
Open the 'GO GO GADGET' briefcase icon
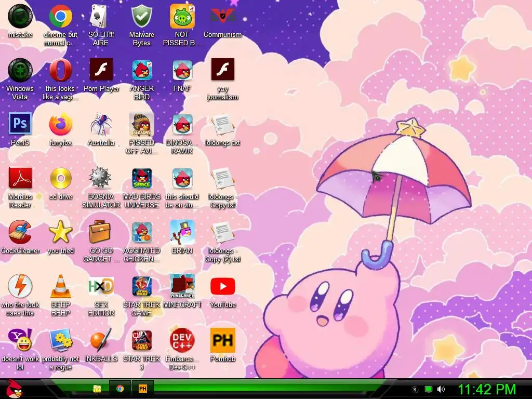100,232
